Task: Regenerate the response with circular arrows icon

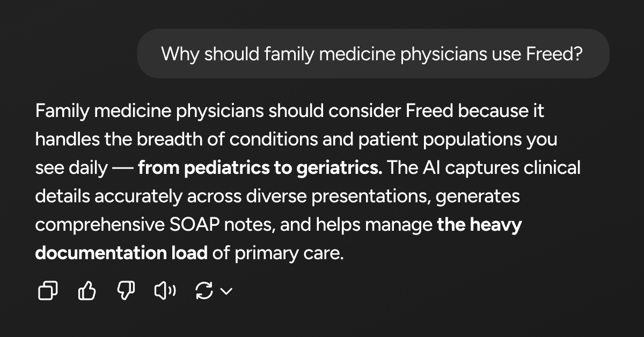Action: click(204, 291)
